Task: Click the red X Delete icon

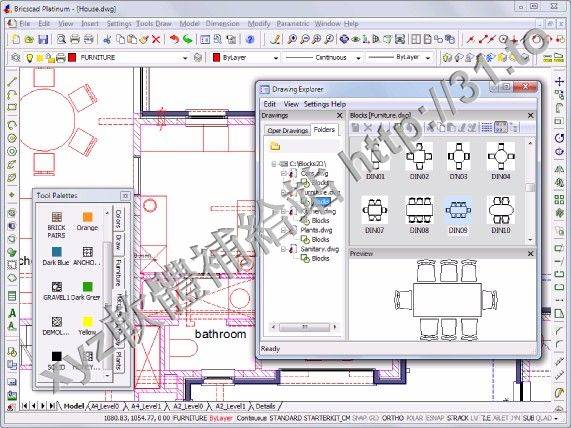Action: click(x=156, y=39)
